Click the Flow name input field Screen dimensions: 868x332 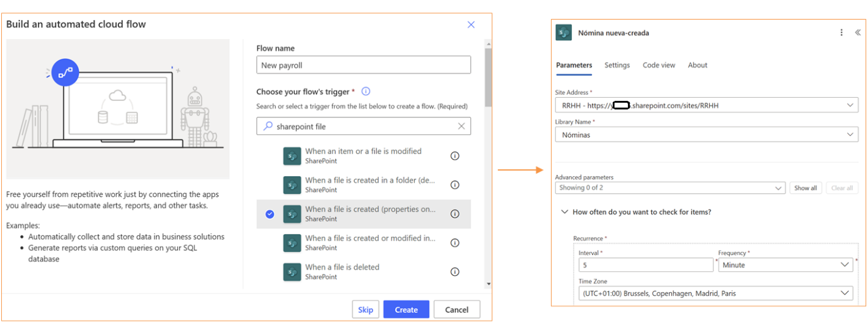(363, 65)
